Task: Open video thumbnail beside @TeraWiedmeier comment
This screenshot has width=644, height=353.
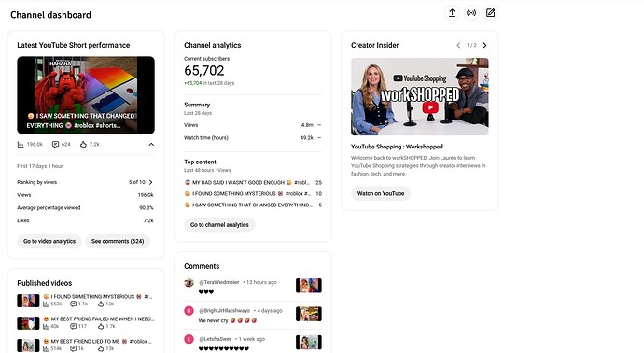Action: point(309,285)
